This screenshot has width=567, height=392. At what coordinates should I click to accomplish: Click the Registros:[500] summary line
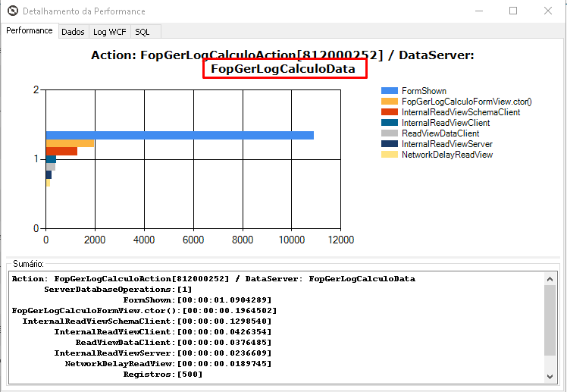click(163, 375)
